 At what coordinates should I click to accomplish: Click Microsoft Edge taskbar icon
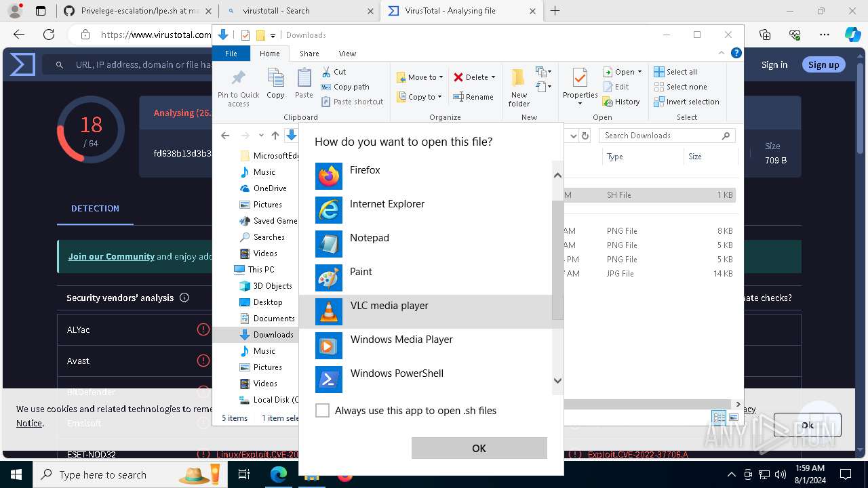279,474
